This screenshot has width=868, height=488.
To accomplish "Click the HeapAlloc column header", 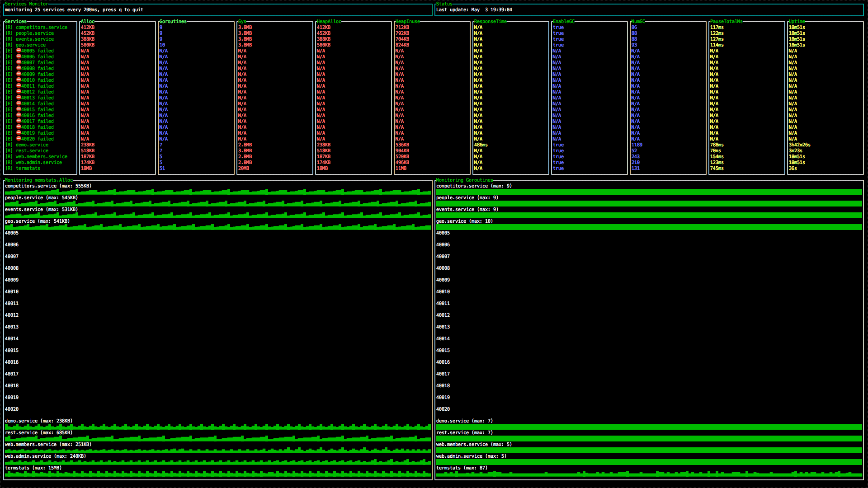I will point(329,22).
